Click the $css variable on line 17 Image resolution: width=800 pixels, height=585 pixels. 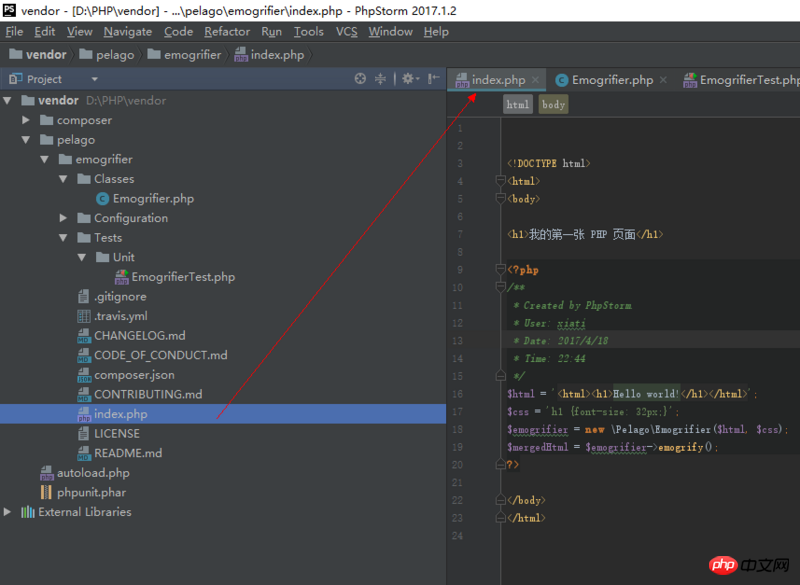(518, 412)
